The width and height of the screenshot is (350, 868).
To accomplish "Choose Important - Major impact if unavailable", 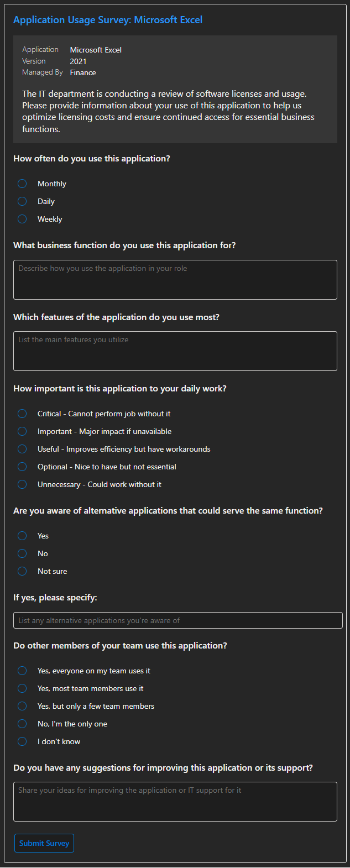I will [x=22, y=431].
